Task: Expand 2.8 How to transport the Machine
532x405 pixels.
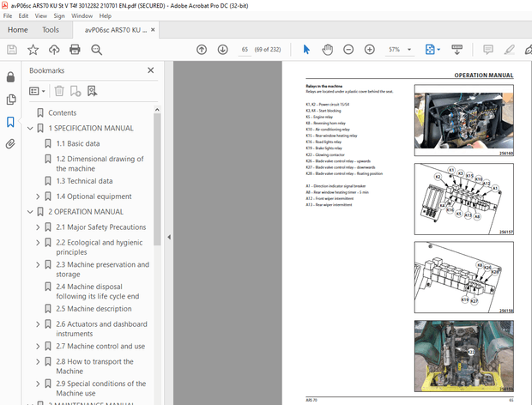Action: click(x=38, y=361)
